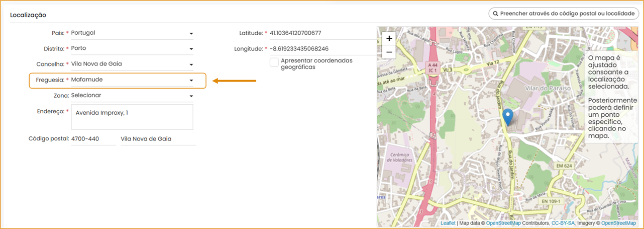Click the map zoom in plus button
This screenshot has height=229, width=644.
(389, 38)
